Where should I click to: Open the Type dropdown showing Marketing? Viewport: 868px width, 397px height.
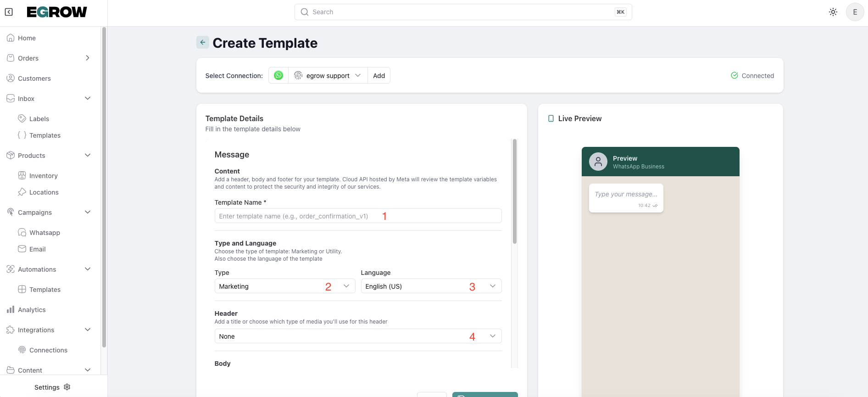[284, 286]
